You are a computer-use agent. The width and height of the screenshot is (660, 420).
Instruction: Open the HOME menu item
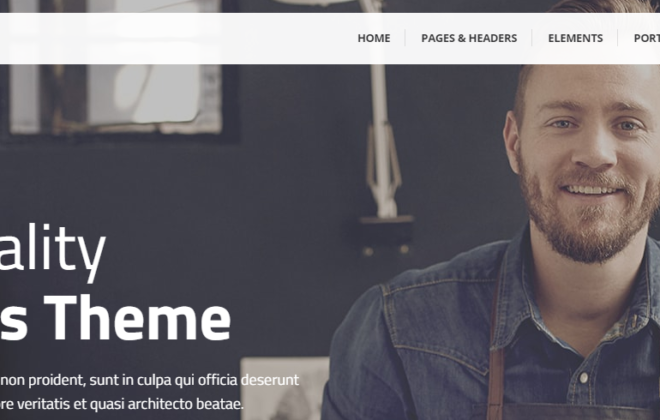click(x=374, y=38)
